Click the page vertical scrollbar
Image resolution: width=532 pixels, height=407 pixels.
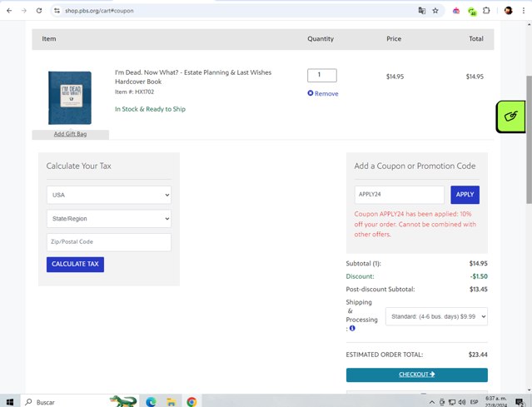click(529, 139)
